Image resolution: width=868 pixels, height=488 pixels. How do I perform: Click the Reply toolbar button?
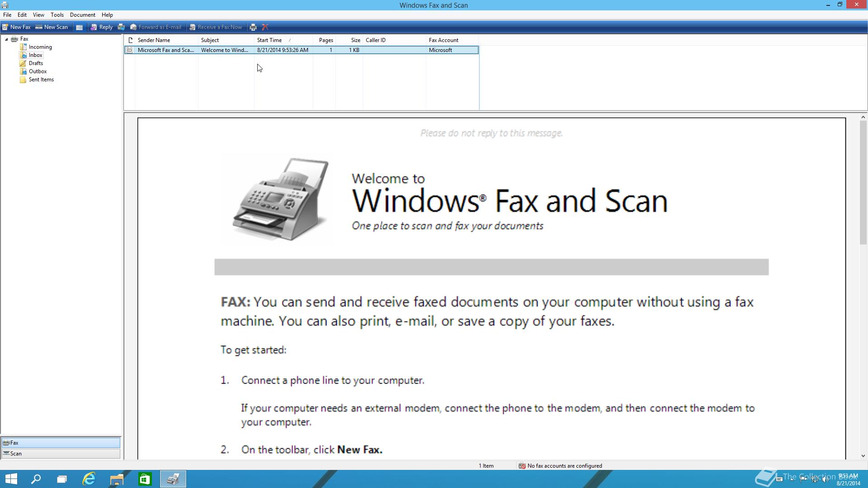[102, 27]
